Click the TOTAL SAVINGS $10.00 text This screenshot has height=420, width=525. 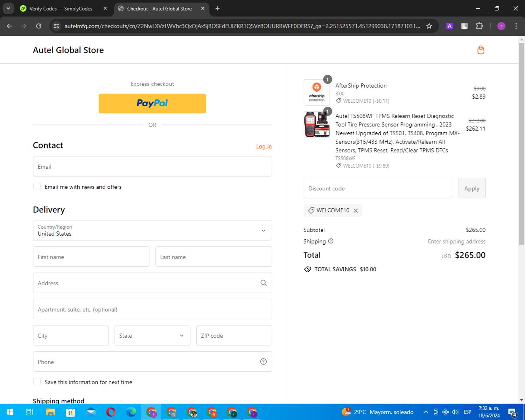pos(345,269)
